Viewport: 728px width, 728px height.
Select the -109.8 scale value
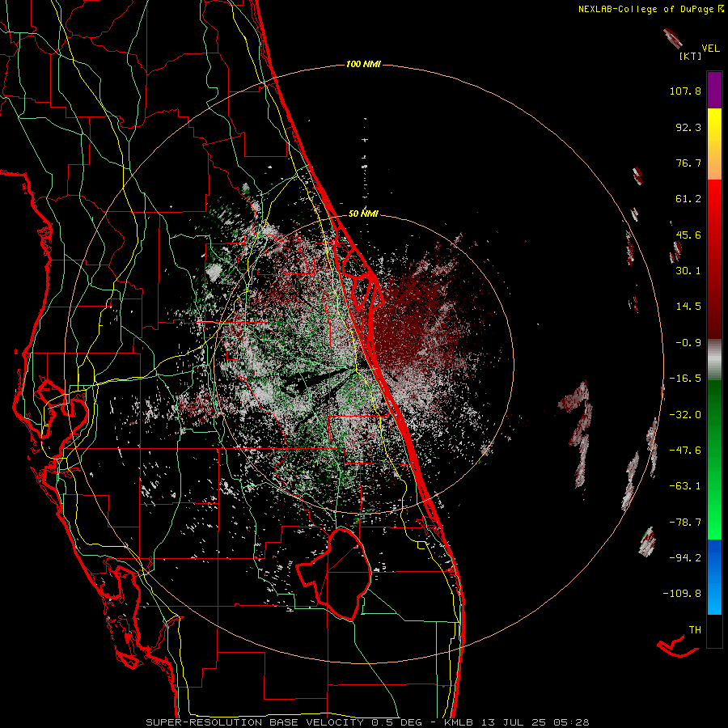tap(682, 594)
